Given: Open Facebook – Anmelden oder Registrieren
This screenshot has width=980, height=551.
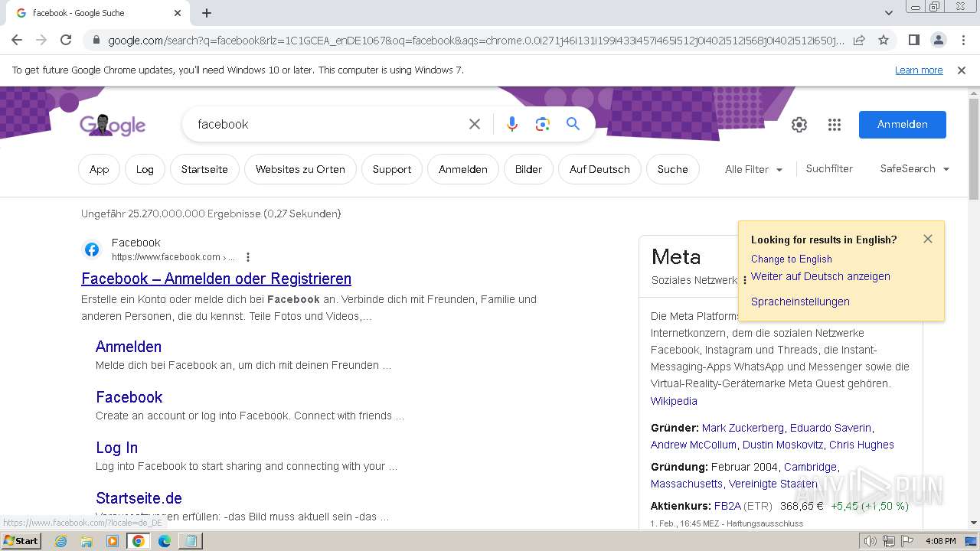Looking at the screenshot, I should (x=216, y=279).
